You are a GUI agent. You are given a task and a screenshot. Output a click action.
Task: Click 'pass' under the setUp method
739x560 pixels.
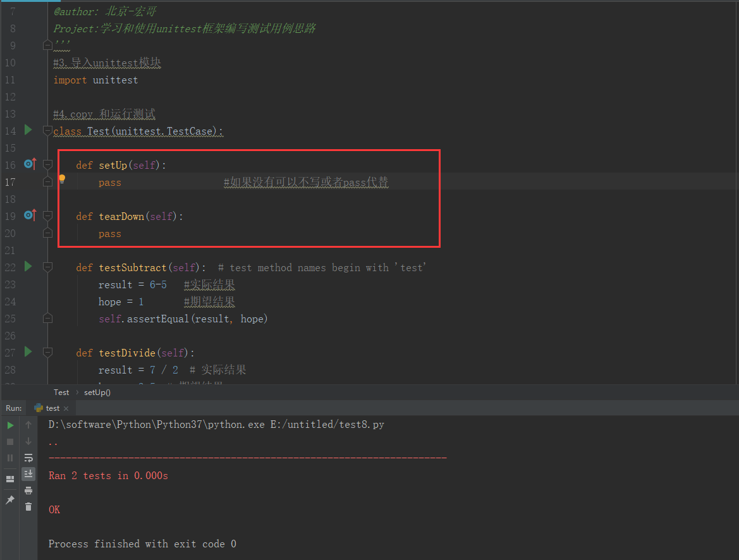[110, 183]
